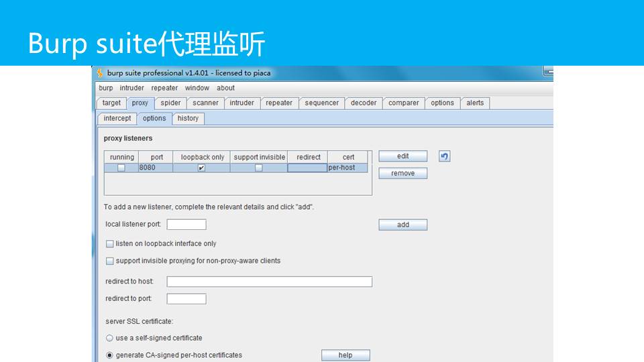The width and height of the screenshot is (644, 362).
Task: Toggle the running checkbox for port 8080
Action: (x=121, y=168)
